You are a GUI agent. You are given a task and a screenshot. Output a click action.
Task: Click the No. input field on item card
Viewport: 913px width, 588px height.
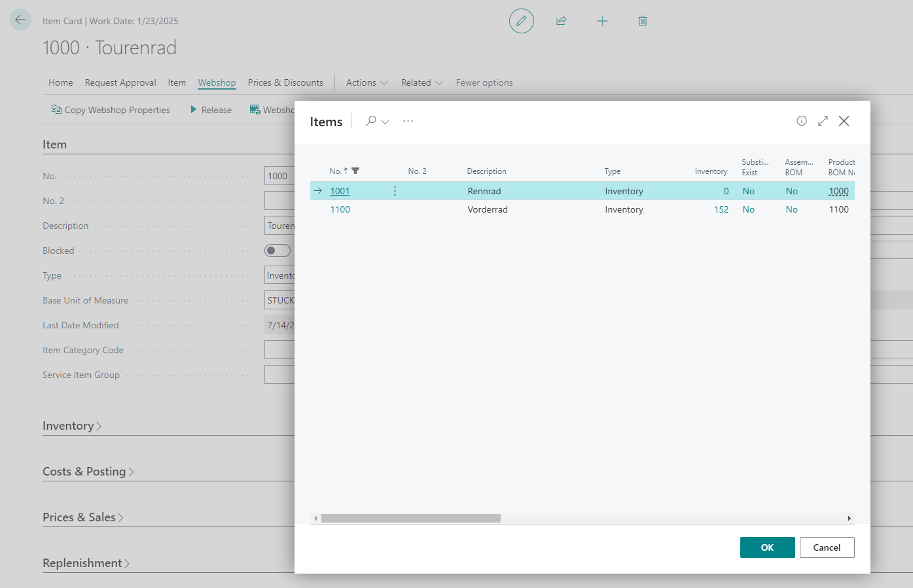click(279, 176)
